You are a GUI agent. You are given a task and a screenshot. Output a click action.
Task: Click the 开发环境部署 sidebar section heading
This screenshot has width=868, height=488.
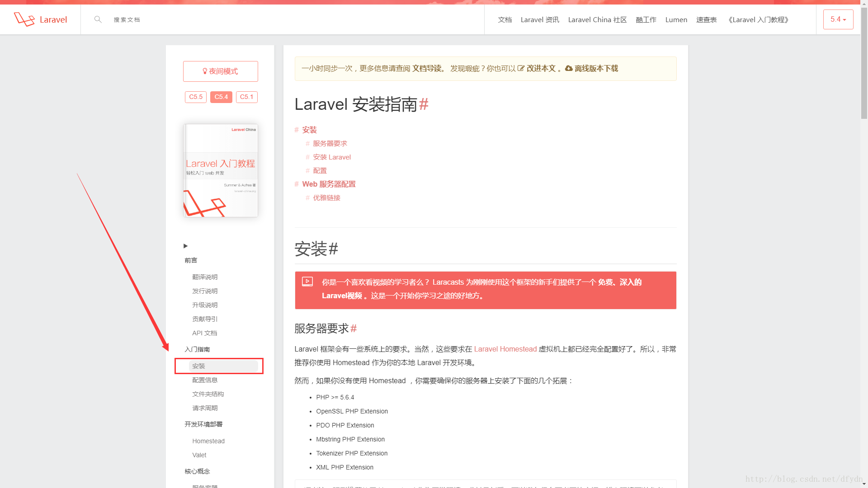point(203,424)
